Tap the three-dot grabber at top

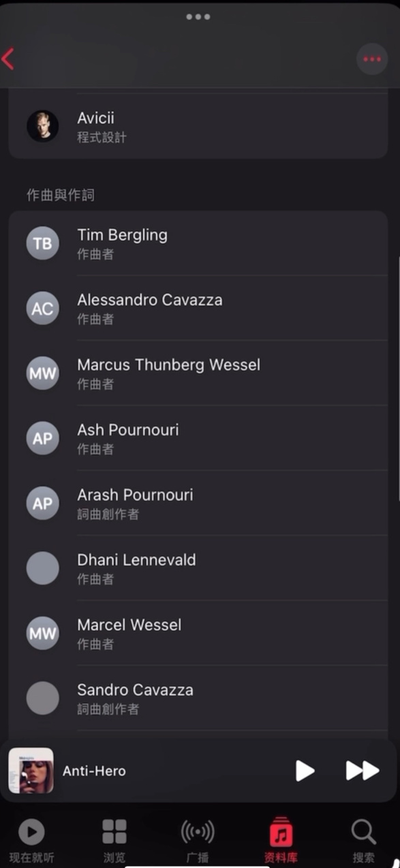coord(198,16)
